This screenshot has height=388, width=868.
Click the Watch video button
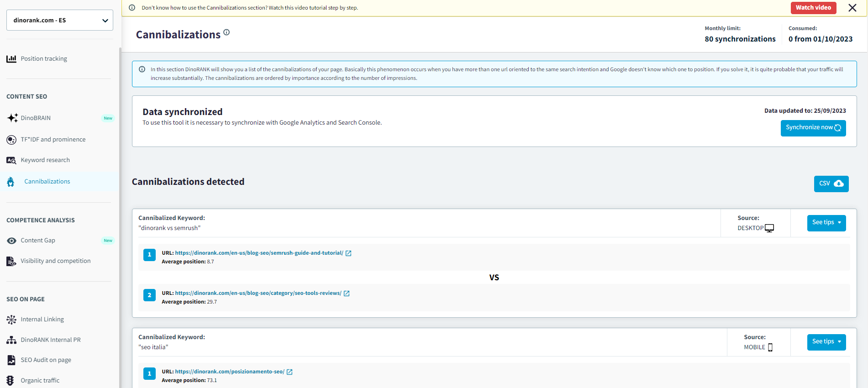(813, 8)
